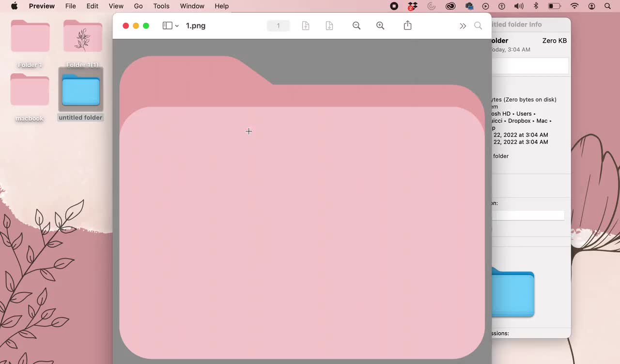Open the sidebar view options chevron
The image size is (620, 364).
(x=176, y=26)
